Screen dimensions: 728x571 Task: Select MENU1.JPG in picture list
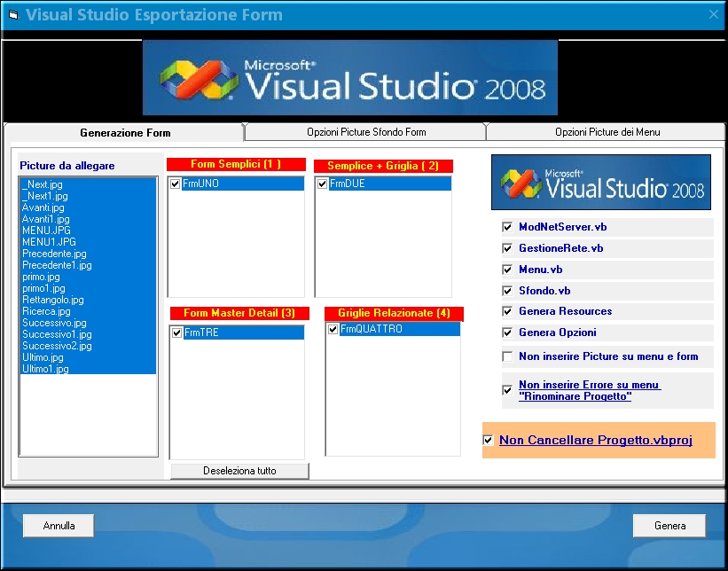(88, 242)
